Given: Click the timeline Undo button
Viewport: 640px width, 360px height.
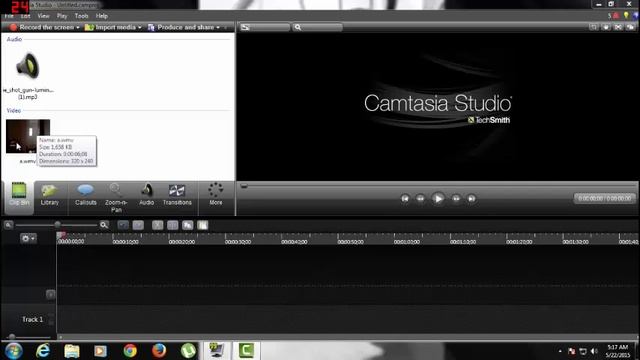Looking at the screenshot, I should 123,225.
